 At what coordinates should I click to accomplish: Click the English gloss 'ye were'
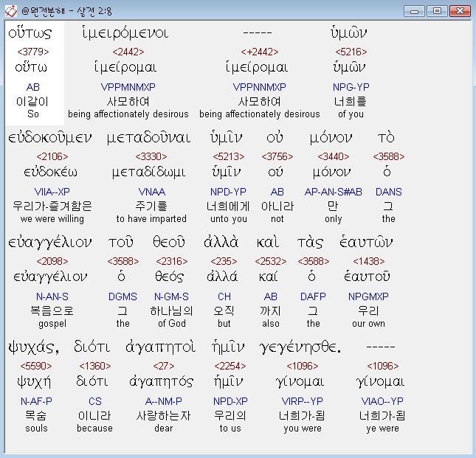point(382,428)
